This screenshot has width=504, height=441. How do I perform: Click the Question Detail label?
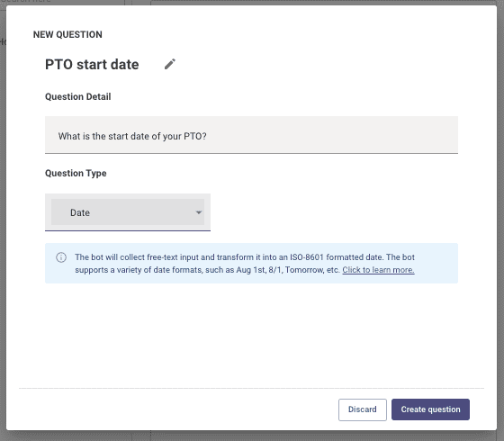pos(77,97)
